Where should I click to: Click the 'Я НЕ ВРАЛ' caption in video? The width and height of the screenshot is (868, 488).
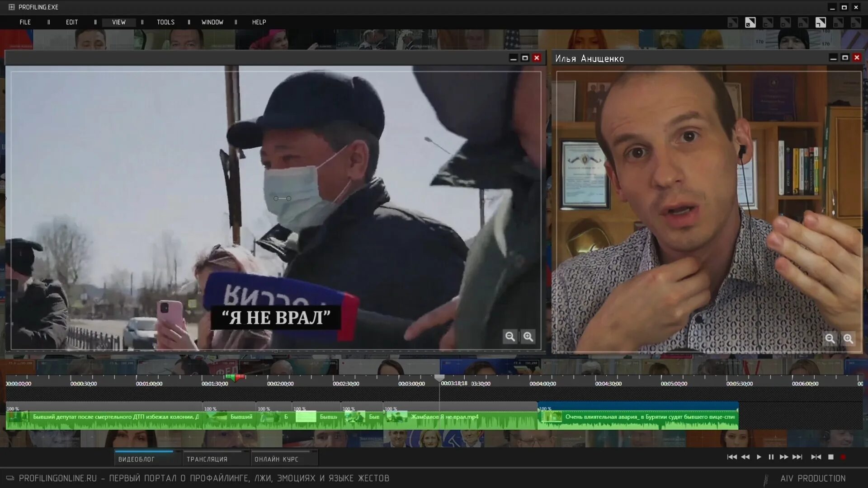coord(276,318)
